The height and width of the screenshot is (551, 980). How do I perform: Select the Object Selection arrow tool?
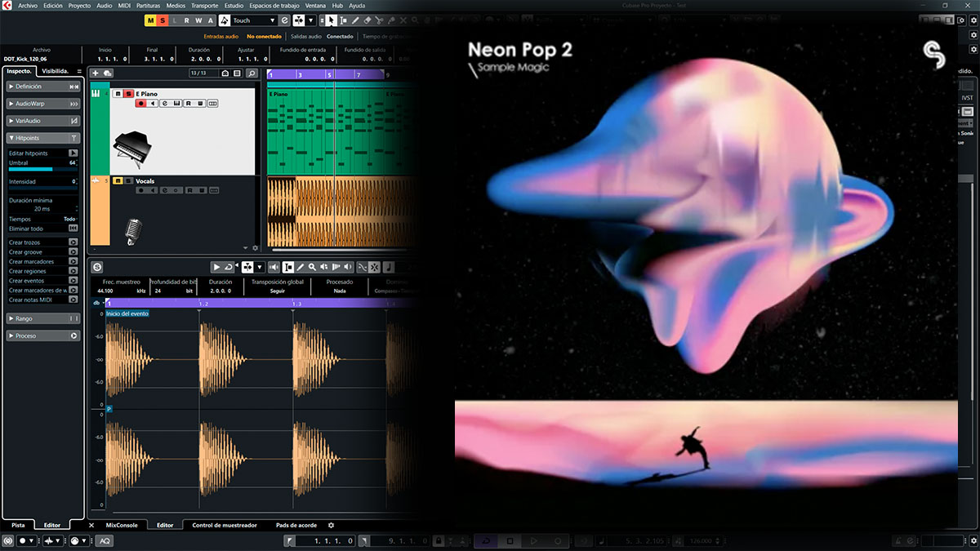click(x=332, y=20)
